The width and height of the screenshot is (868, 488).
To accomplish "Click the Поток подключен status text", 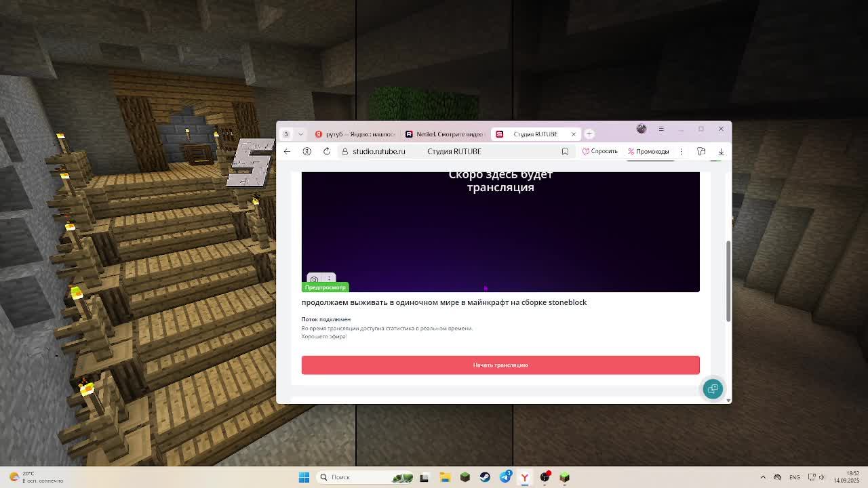I will point(326,319).
